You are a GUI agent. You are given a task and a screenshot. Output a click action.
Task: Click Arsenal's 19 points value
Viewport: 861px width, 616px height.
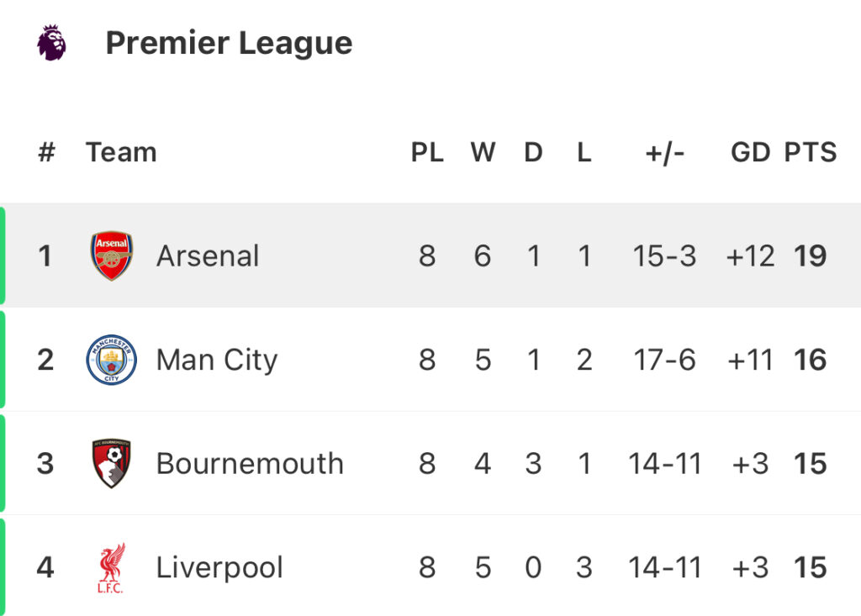[811, 256]
